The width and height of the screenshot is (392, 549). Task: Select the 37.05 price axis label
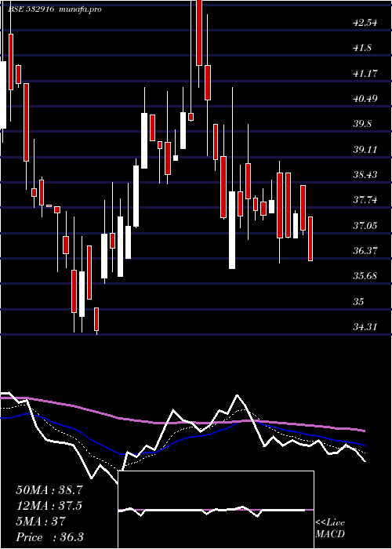pyautogui.click(x=365, y=226)
